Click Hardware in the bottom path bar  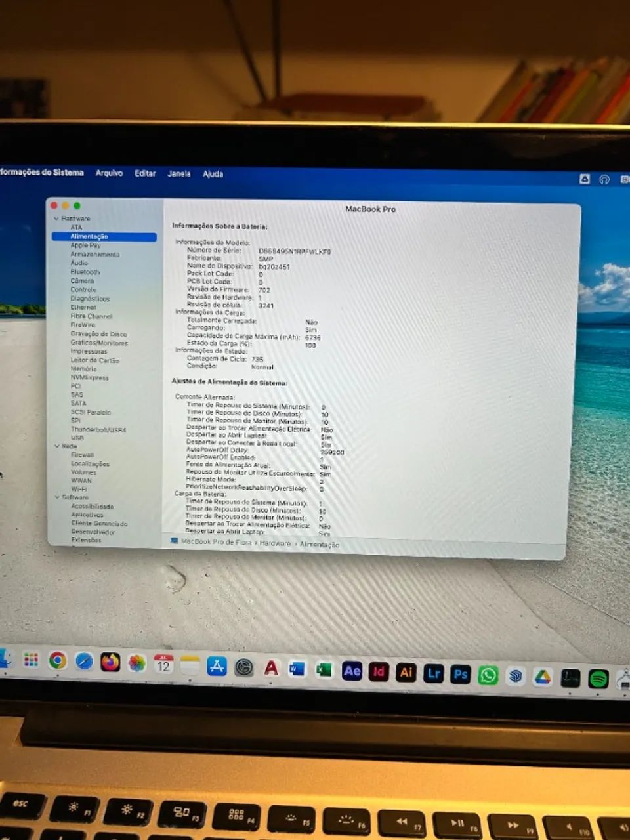point(275,543)
